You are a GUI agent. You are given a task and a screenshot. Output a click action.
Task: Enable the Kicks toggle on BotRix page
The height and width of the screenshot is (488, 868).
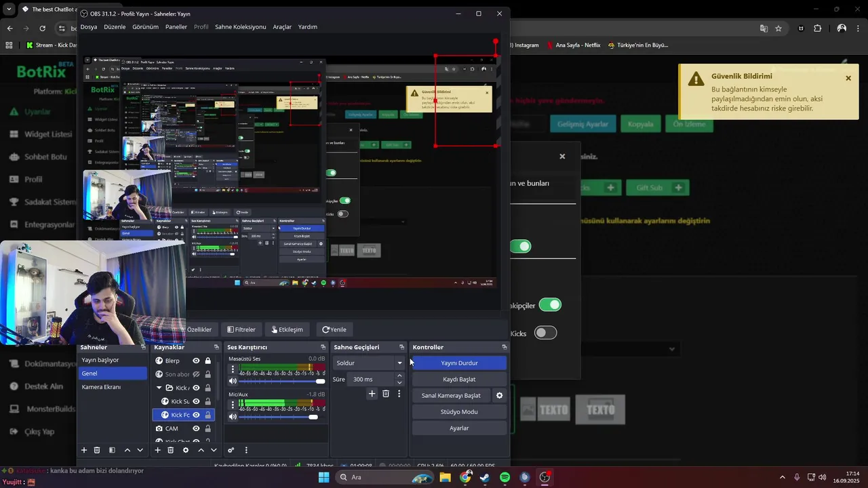[545, 333]
